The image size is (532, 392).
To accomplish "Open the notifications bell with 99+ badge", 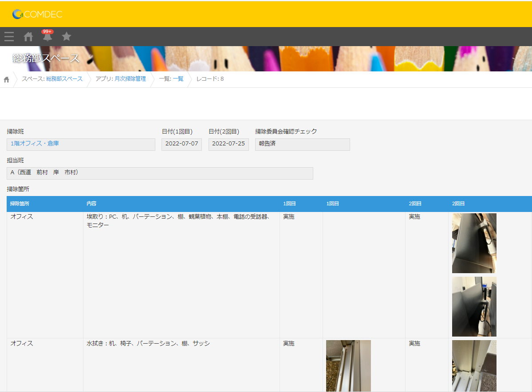I will [x=47, y=35].
